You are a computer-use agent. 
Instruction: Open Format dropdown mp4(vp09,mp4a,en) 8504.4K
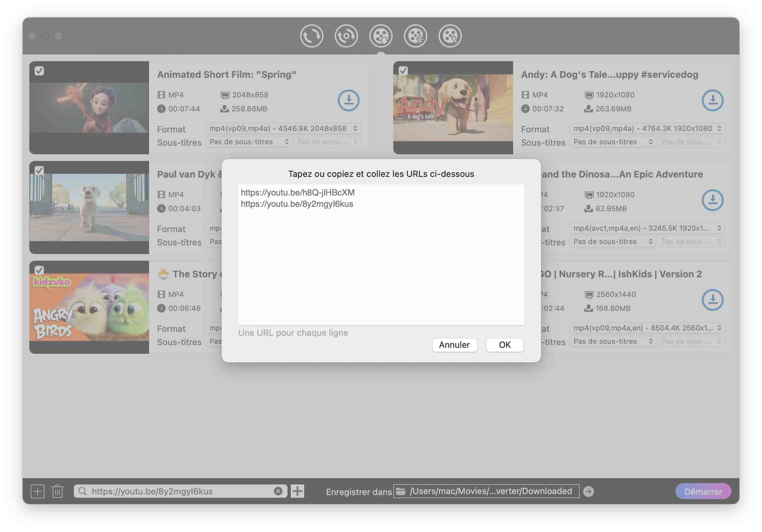(647, 328)
